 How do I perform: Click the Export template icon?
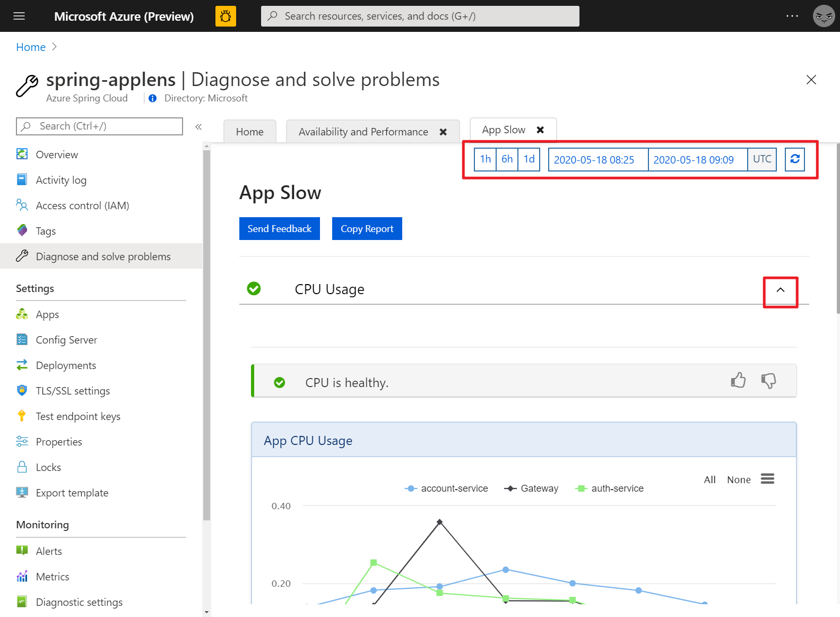click(22, 492)
